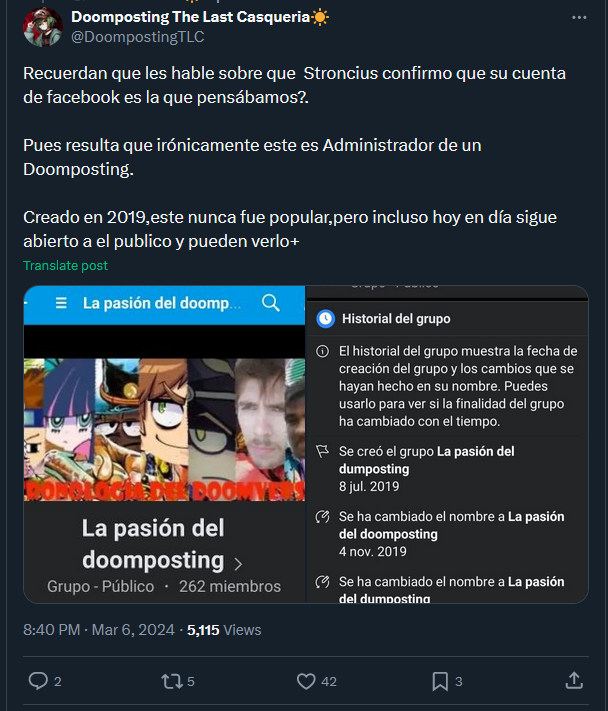
Task: Click the clock icon beside Historial del grupo
Action: (x=325, y=319)
